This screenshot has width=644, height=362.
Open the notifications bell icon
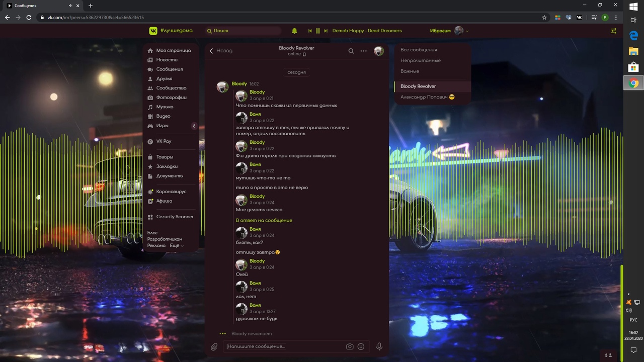pyautogui.click(x=294, y=31)
